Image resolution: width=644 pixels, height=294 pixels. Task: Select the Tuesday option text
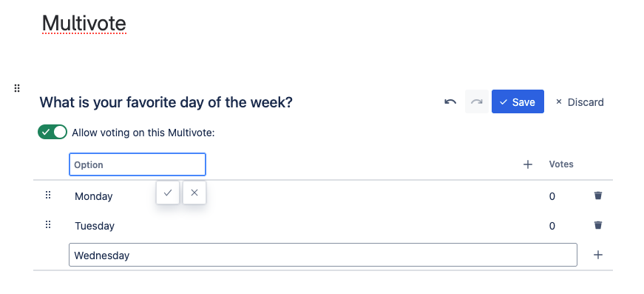pyautogui.click(x=95, y=226)
